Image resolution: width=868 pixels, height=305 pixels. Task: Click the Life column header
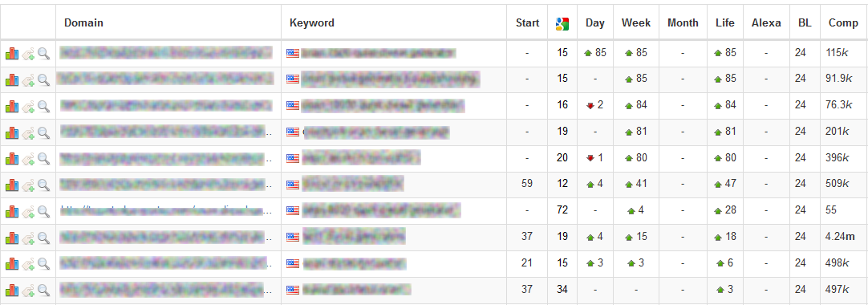(x=724, y=22)
